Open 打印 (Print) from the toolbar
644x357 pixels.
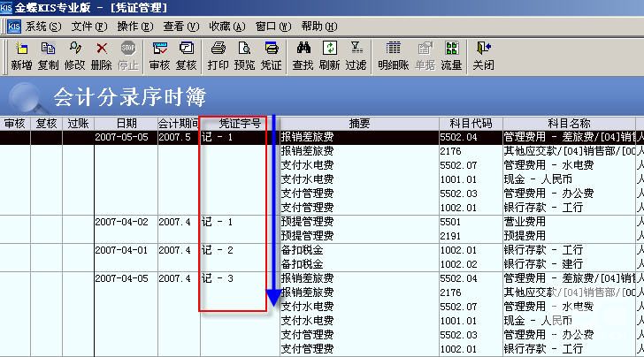click(218, 55)
